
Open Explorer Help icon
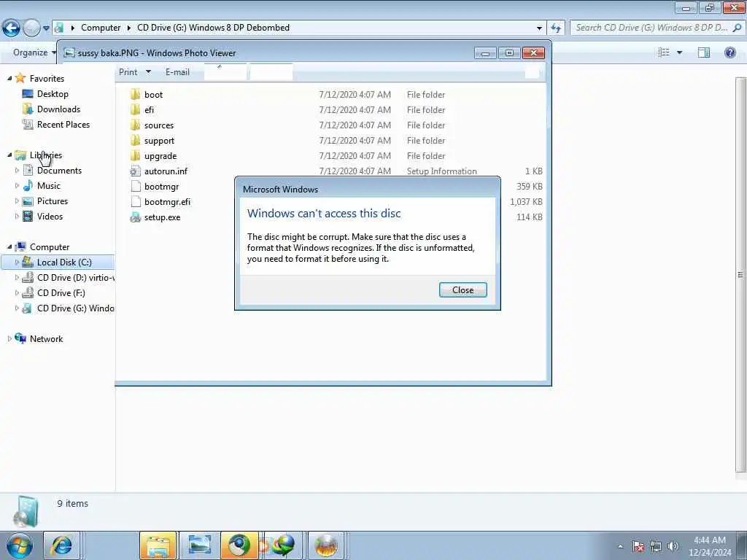[x=729, y=52]
